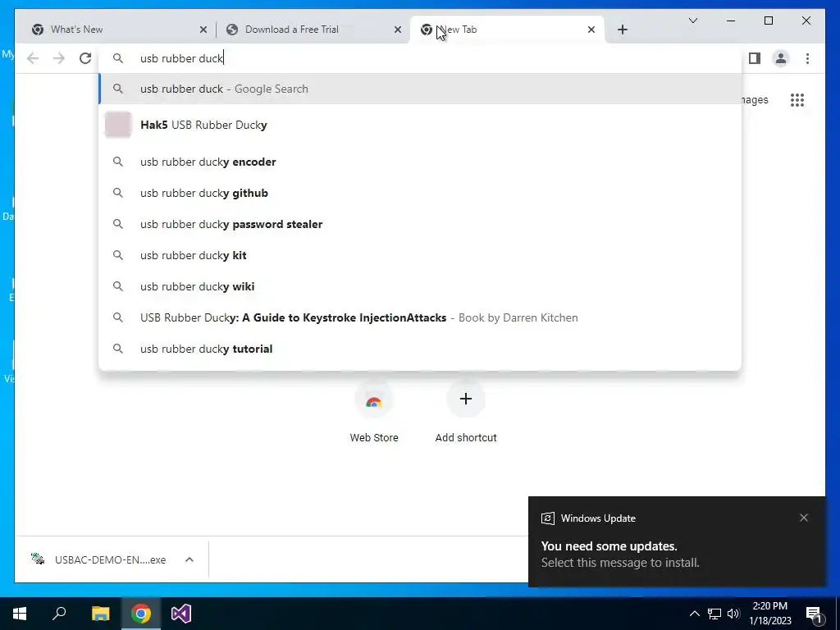This screenshot has height=630, width=840.
Task: Open a new tab with the plus button
Action: pyautogui.click(x=622, y=30)
